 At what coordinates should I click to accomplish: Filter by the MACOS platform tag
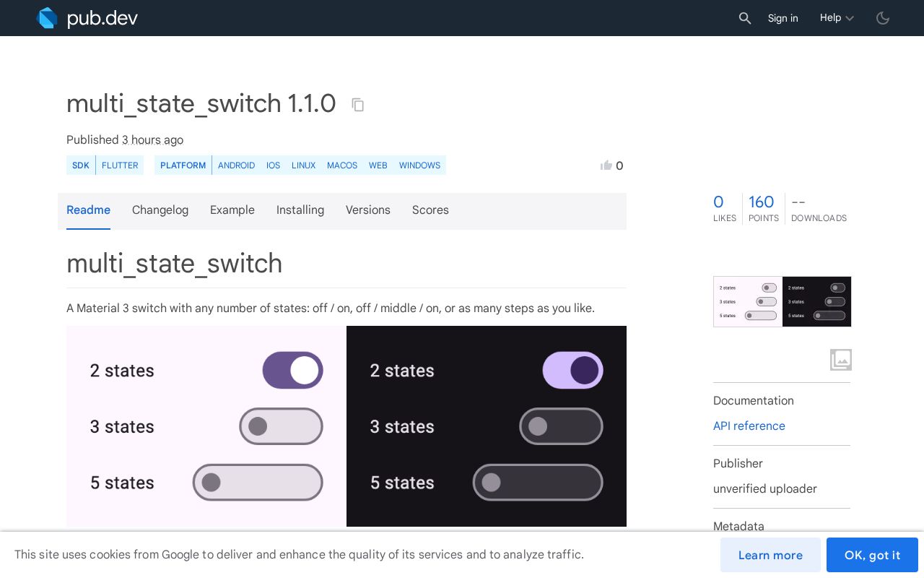[342, 165]
